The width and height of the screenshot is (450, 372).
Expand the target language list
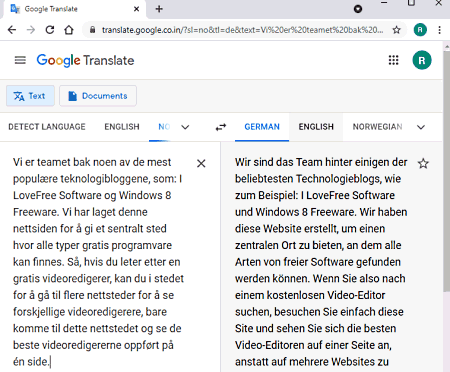pos(421,127)
